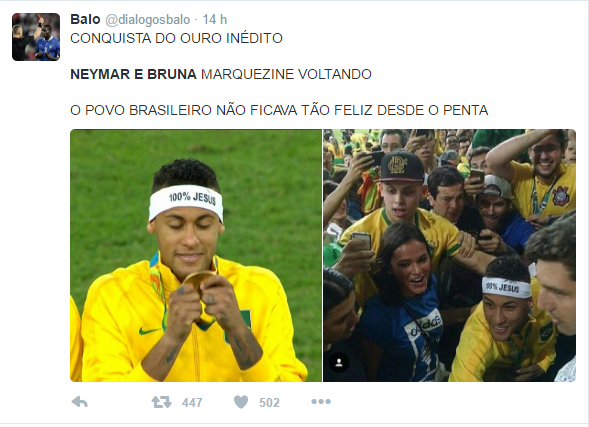Enlarge the crowd selfie photo
The image size is (589, 427).
click(x=450, y=255)
